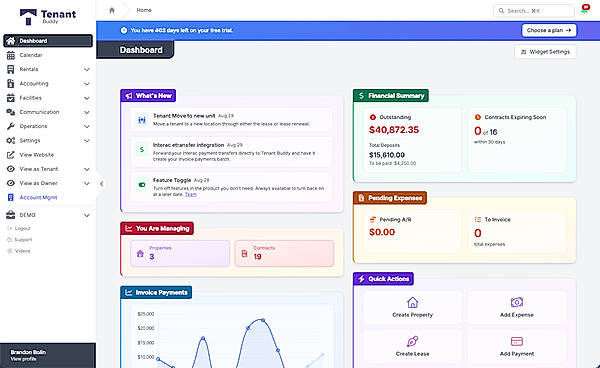
Task: Open the Dashboard menu item
Action: tap(48, 41)
